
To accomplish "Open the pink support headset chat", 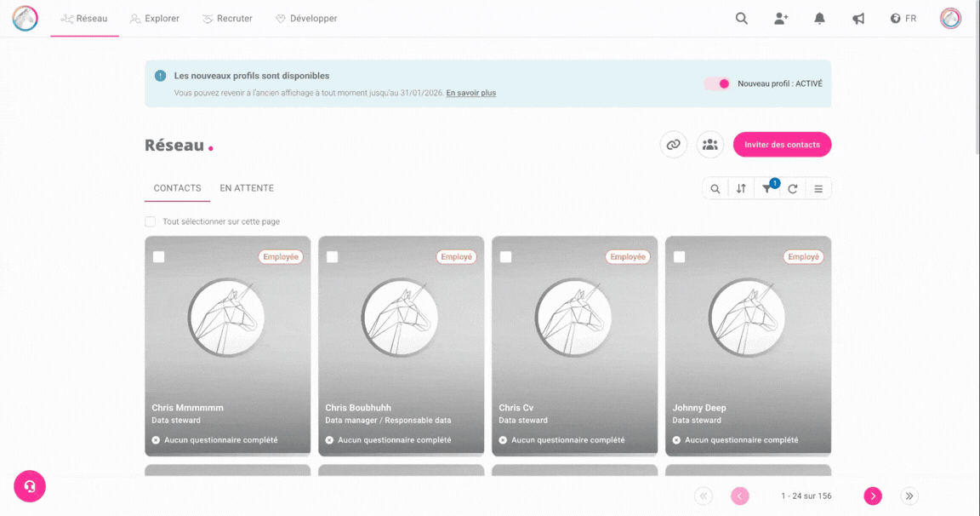I will 30,486.
